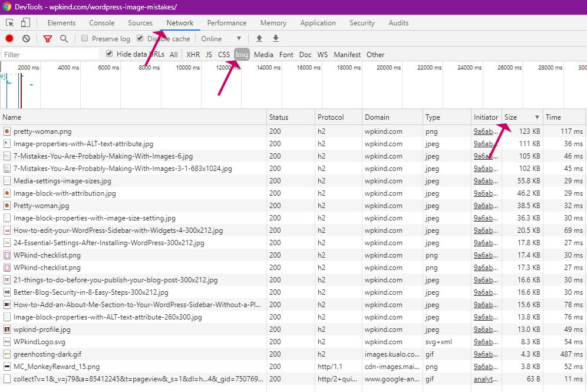Filter requests by Manifest
Image resolution: width=587 pixels, height=392 pixels.
coord(347,55)
